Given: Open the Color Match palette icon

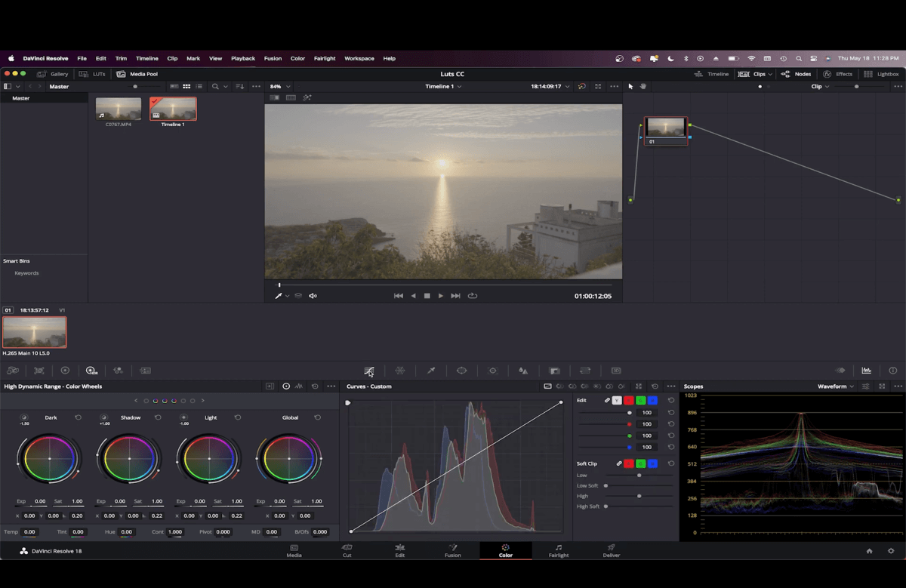Looking at the screenshot, I should (x=39, y=371).
